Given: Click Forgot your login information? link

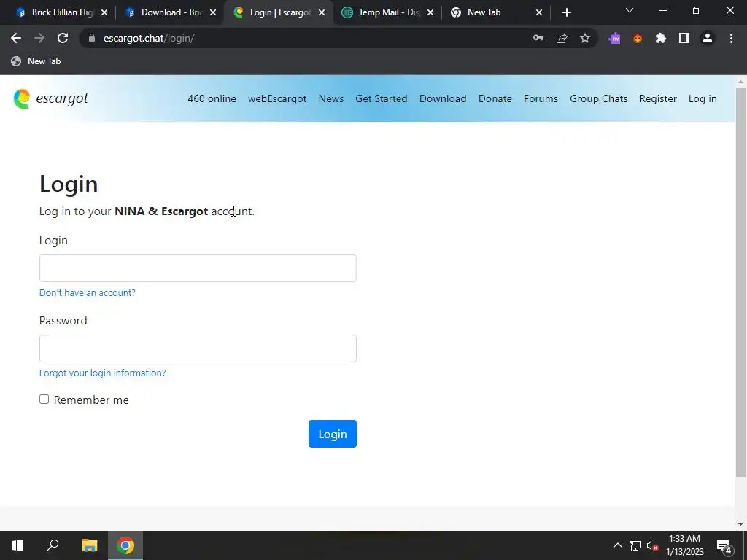Looking at the screenshot, I should 102,373.
